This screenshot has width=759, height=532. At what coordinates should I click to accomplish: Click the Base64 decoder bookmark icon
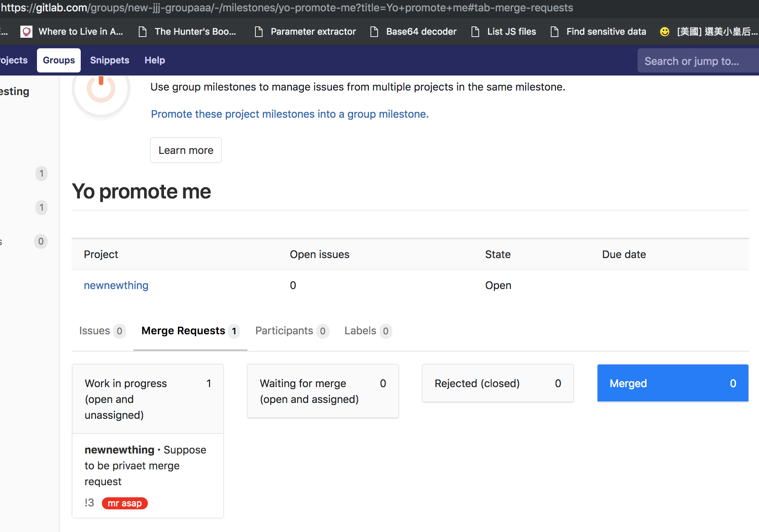[x=374, y=32]
